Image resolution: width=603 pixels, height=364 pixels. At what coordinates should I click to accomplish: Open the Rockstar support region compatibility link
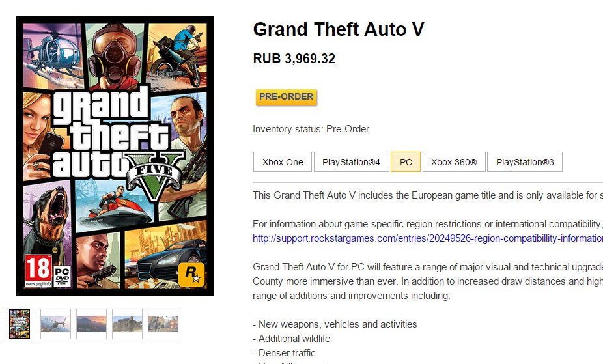[x=428, y=238]
